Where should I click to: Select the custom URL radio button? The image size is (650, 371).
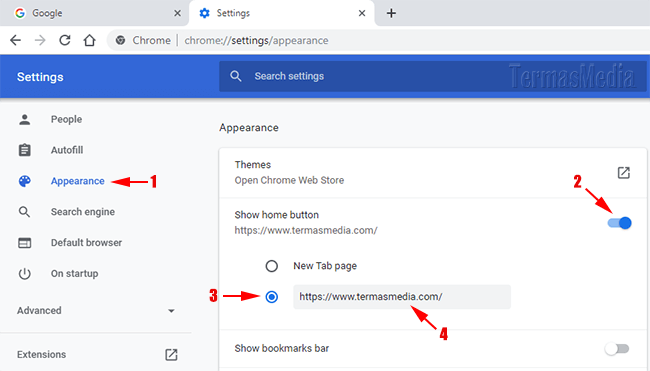click(x=272, y=297)
